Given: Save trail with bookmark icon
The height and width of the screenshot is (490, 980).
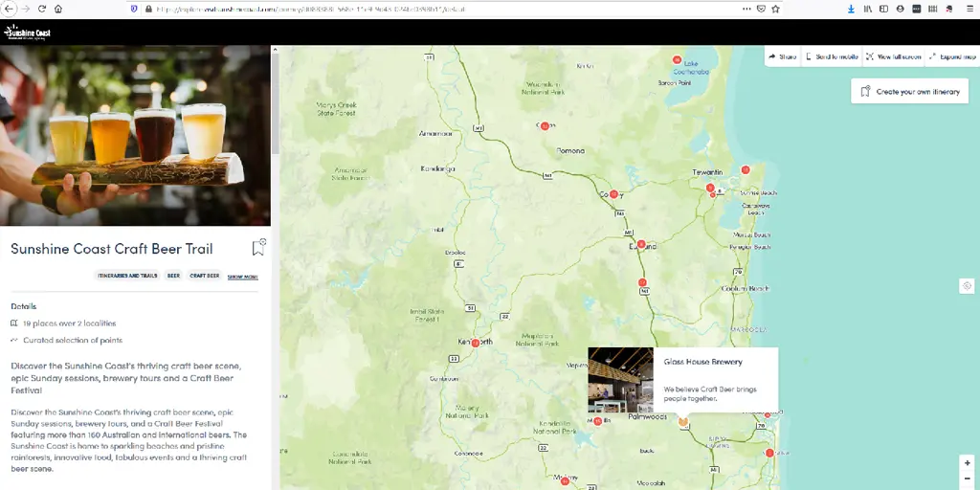Looking at the screenshot, I should pyautogui.click(x=258, y=248).
